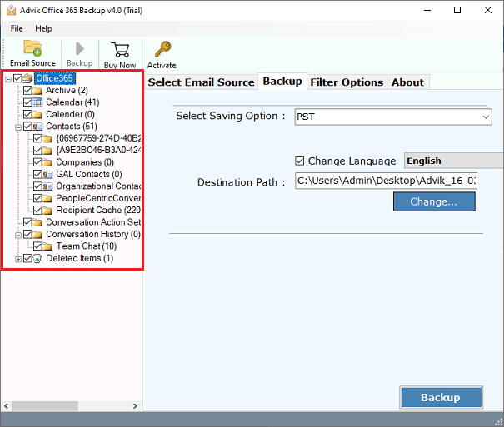This screenshot has height=427, width=504.
Task: Select the Recipient Cache tree item
Action: 98,211
